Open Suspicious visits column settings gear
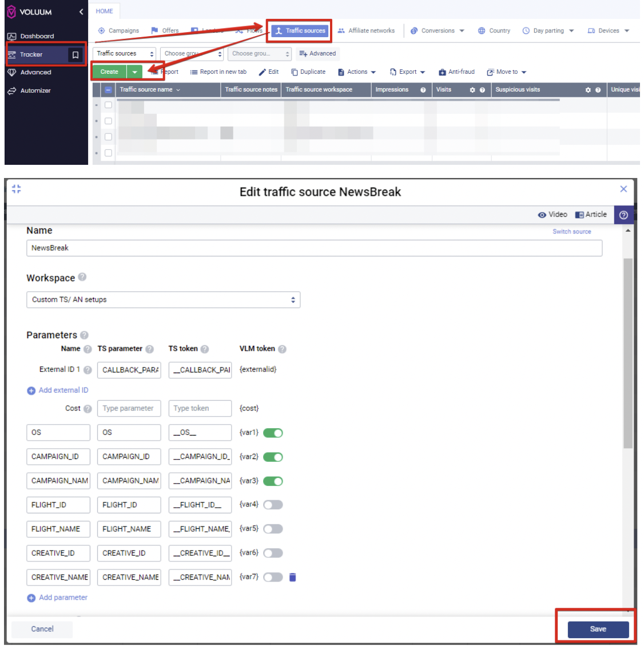 click(588, 90)
